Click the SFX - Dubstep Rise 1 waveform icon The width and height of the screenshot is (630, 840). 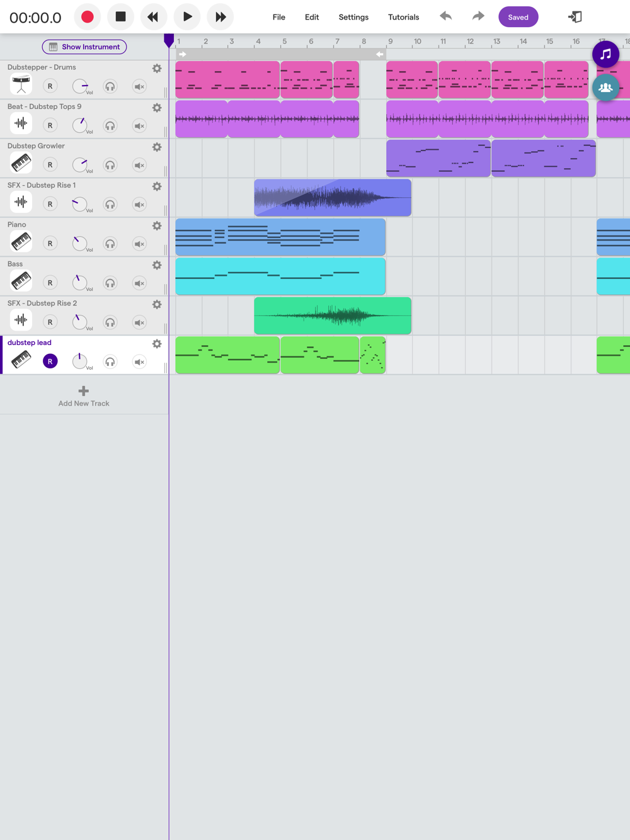[21, 202]
